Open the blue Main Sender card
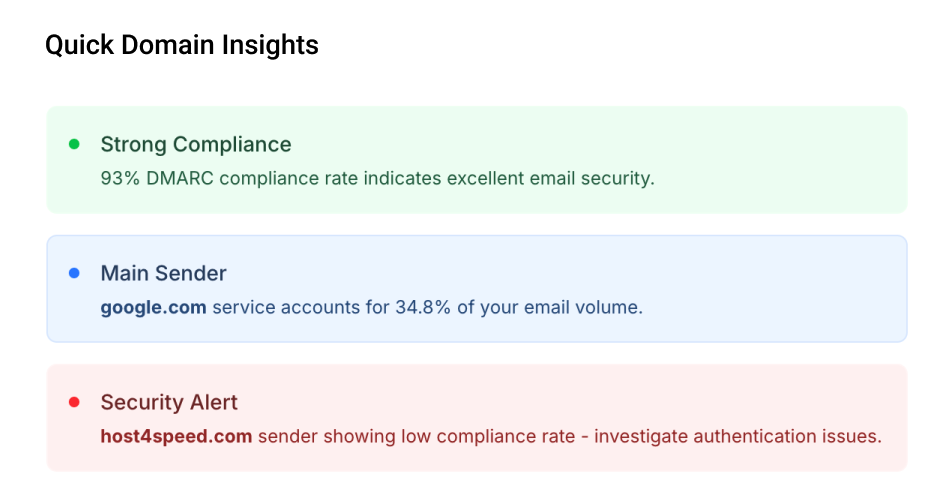Image resolution: width=941 pixels, height=493 pixels. coord(477,289)
